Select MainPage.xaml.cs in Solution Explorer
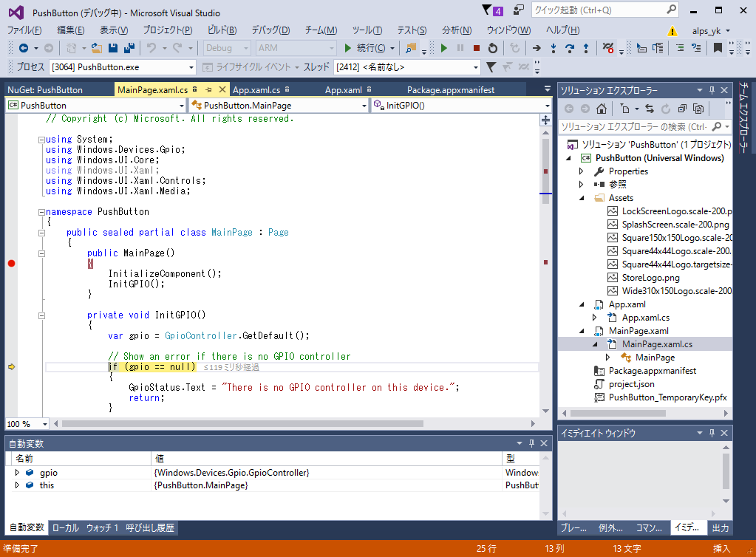Screen dimensions: 756x557 click(x=657, y=344)
